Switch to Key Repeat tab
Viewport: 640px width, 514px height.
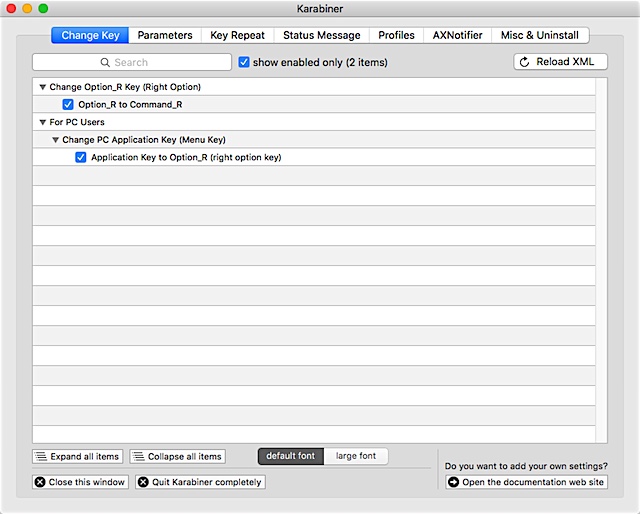pyautogui.click(x=238, y=35)
